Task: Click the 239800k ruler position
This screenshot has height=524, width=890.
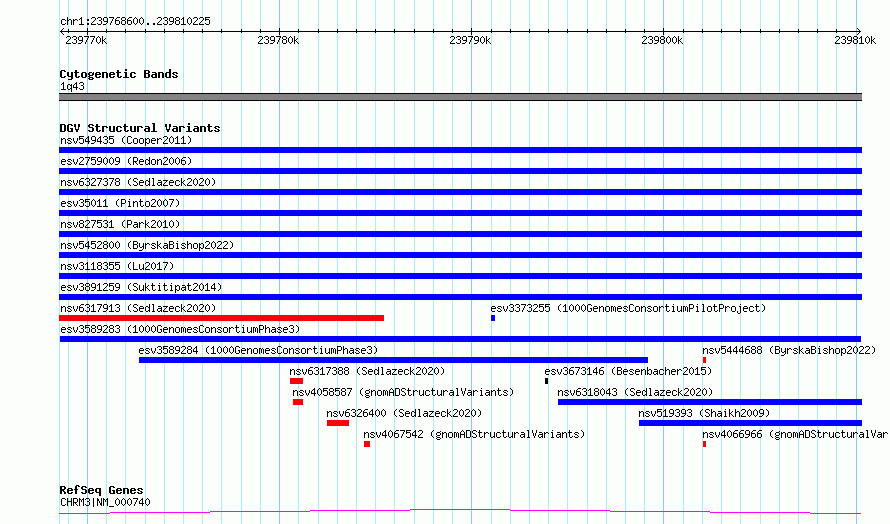Action: pos(662,40)
